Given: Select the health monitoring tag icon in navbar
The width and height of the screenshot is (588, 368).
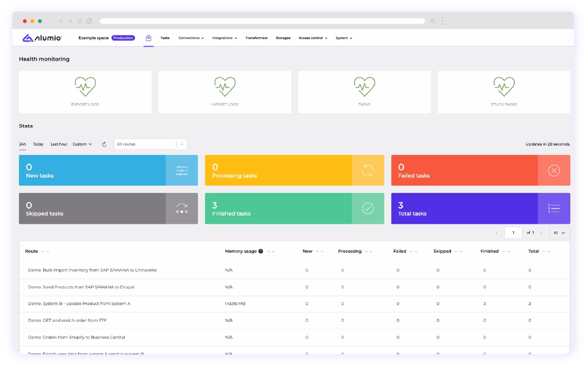Looking at the screenshot, I should point(148,38).
